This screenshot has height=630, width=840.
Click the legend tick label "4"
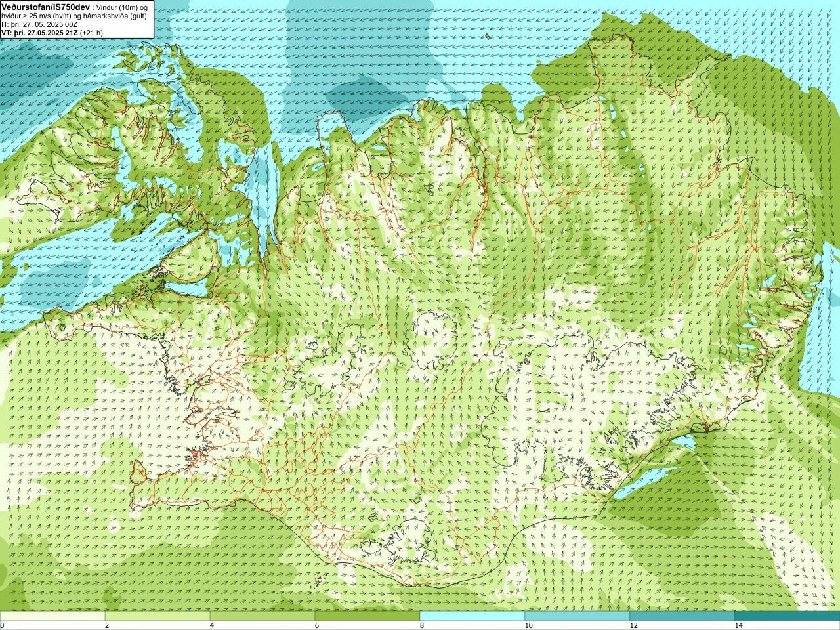coord(211,625)
